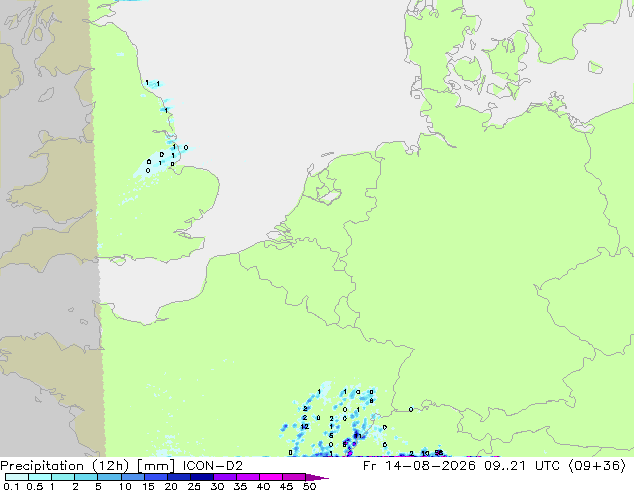Click legend swatch between 45 and 50
The image size is (634, 490).
tap(294, 477)
